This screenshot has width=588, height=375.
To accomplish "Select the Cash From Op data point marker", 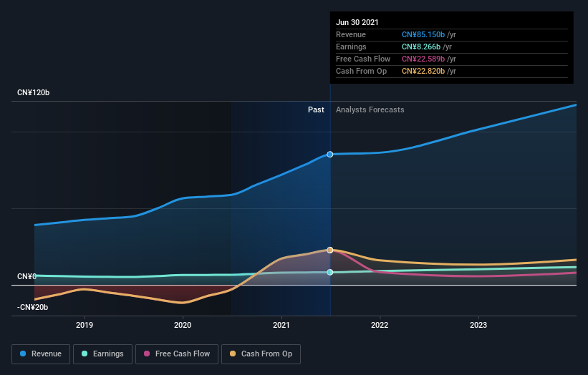I will (330, 250).
